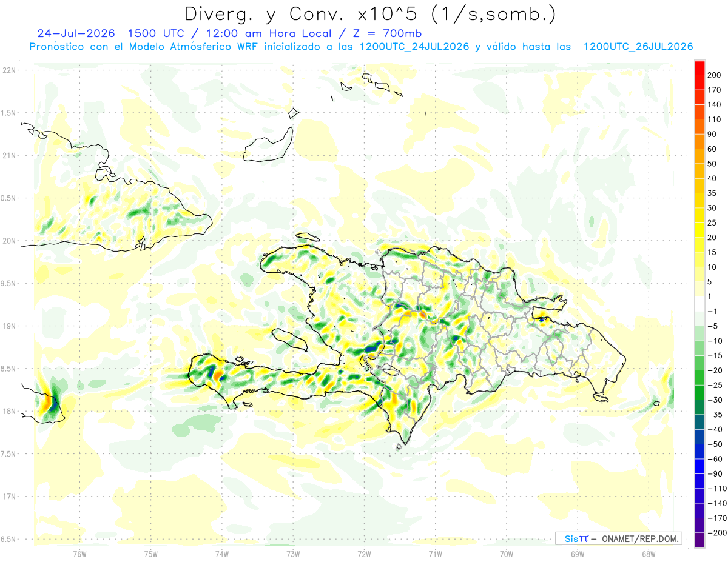The image size is (728, 562).
Task: Click the red swatch atop the color scale
Action: pyautogui.click(x=699, y=67)
